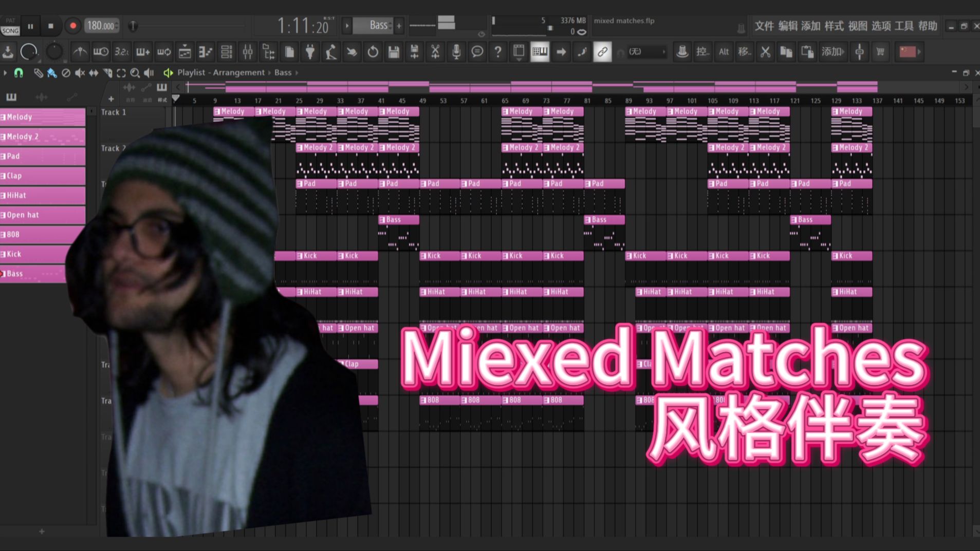Toggle blend recording overdub button
This screenshot has width=980, height=551.
coord(143,51)
